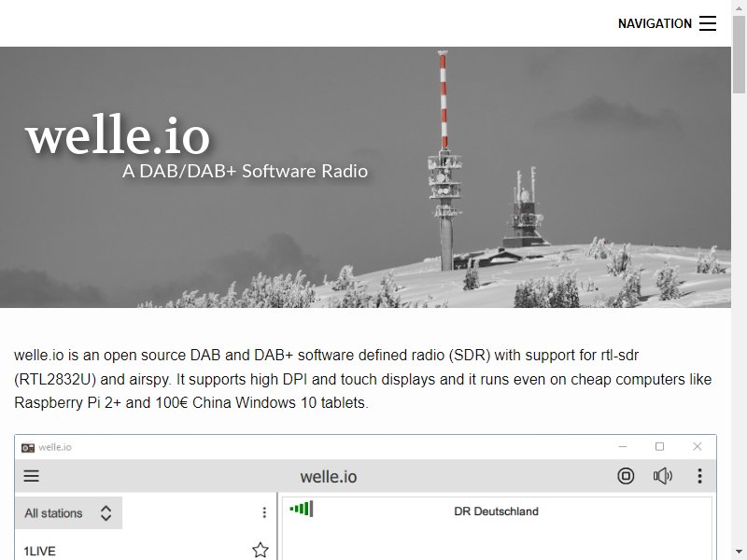Click the green signal strength indicator
Screen dimensions: 747x560
pos(301,509)
